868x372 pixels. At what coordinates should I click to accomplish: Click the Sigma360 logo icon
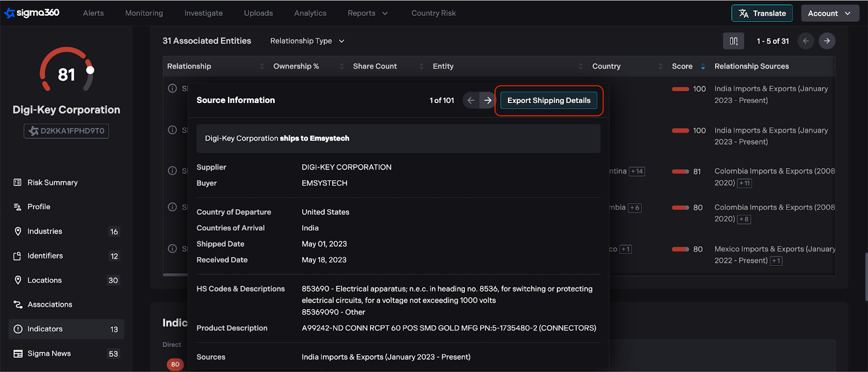tap(10, 13)
